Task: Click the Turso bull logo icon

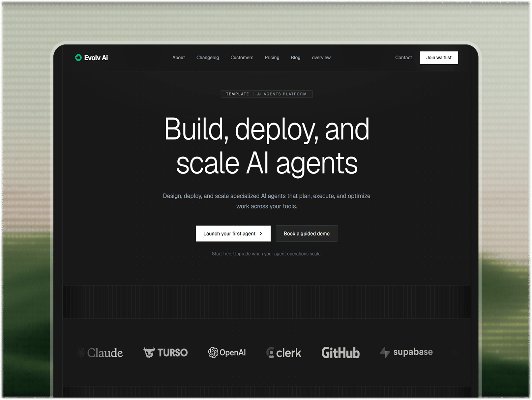Action: [x=149, y=352]
